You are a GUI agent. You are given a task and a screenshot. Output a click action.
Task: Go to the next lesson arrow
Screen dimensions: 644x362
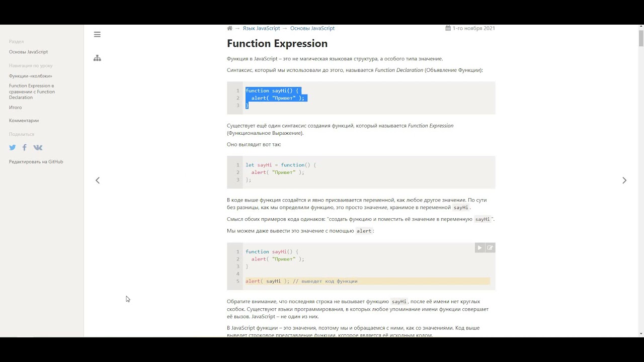pos(624,180)
